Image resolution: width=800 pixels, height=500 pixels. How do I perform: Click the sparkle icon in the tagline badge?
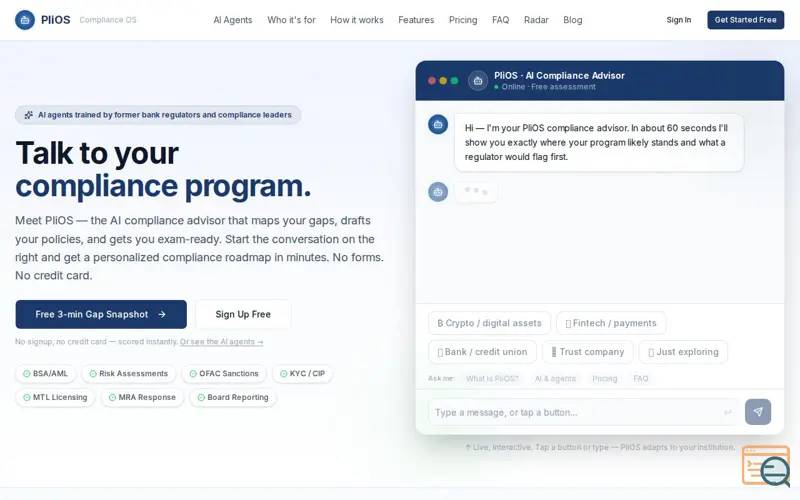point(29,115)
